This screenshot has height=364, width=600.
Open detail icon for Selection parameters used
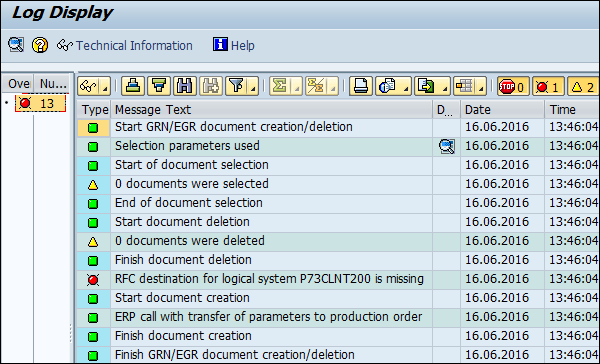coord(447,146)
